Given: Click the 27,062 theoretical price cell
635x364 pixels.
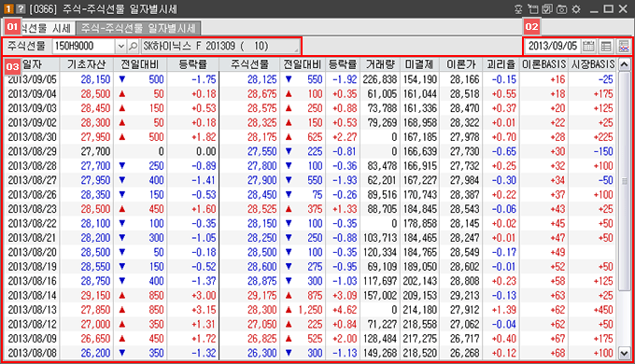Looking at the screenshot, I should tap(460, 324).
